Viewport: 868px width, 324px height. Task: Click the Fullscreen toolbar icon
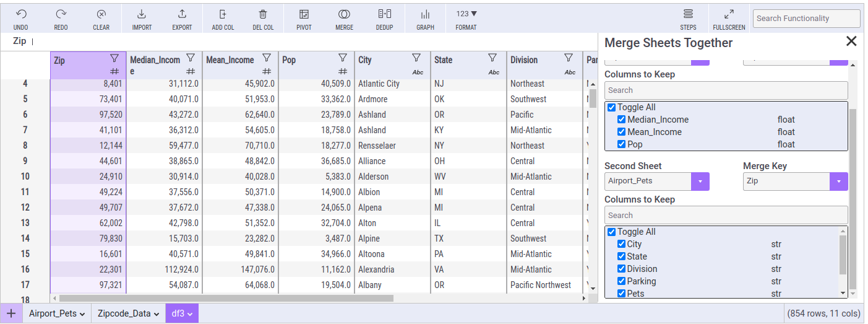729,14
